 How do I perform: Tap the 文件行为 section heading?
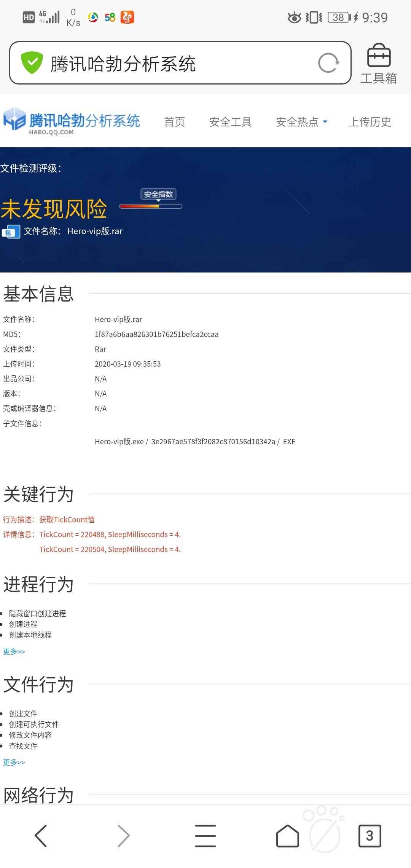[x=38, y=684]
